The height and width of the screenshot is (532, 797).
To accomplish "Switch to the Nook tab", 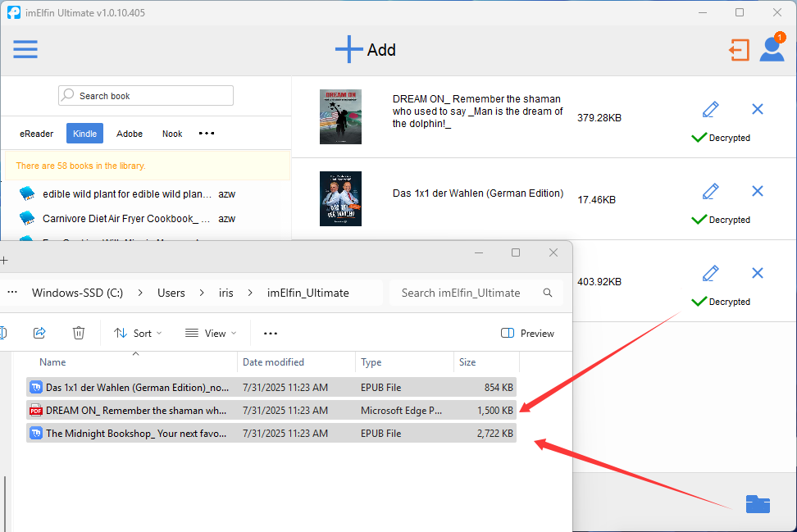I will (x=172, y=134).
